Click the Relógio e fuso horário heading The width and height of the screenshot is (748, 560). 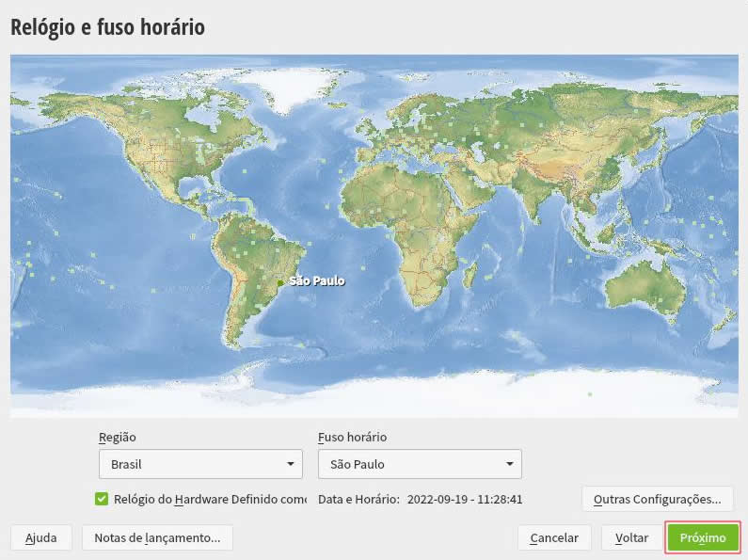tap(107, 27)
